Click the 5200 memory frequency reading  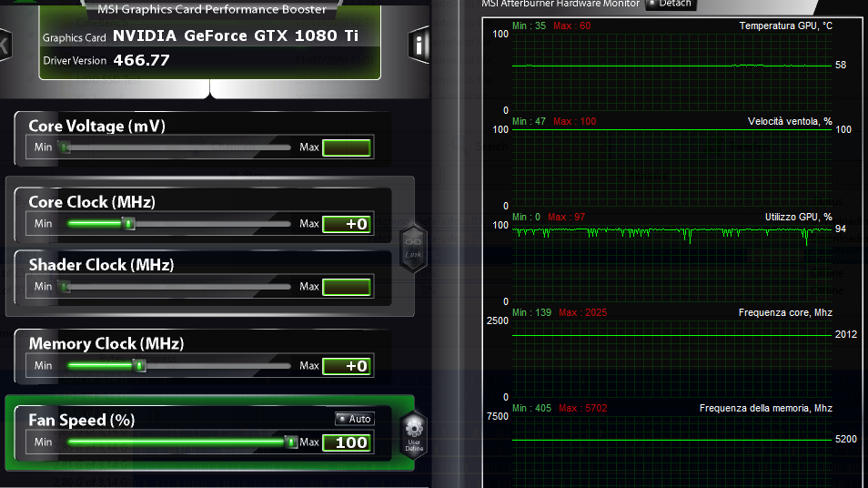click(x=846, y=439)
